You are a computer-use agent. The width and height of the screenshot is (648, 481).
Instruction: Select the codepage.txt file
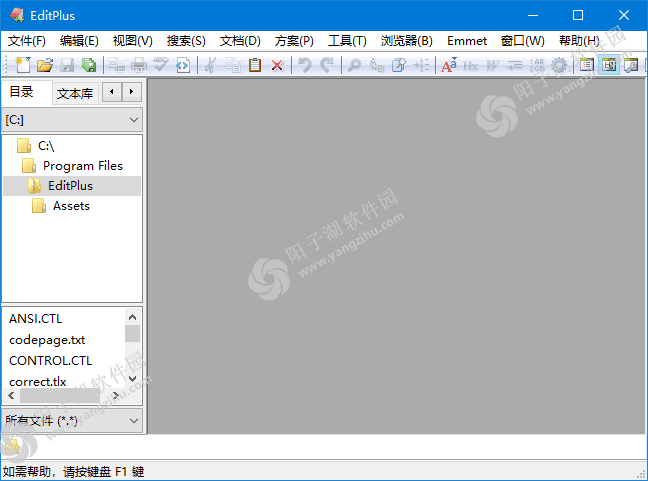point(47,340)
